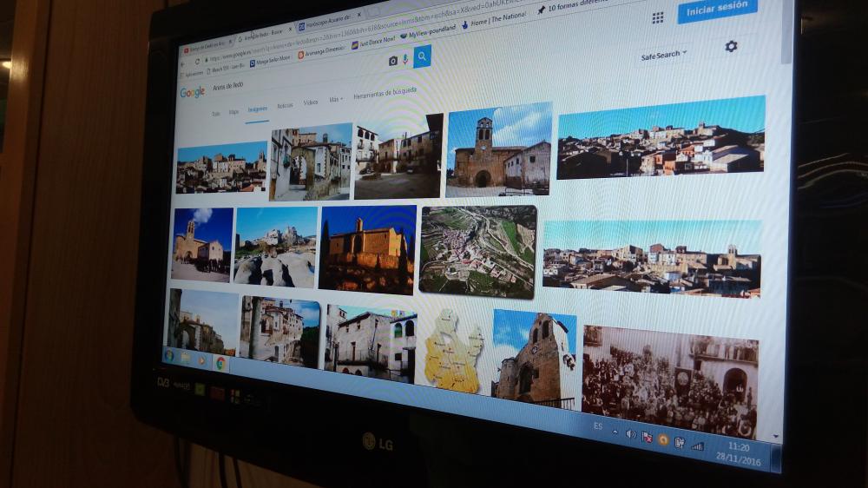
Task: Open the settings gear icon
Action: click(731, 46)
